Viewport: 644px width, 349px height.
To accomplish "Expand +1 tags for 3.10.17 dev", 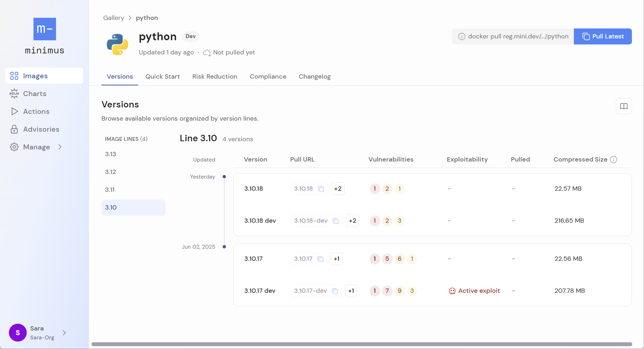I will point(351,291).
